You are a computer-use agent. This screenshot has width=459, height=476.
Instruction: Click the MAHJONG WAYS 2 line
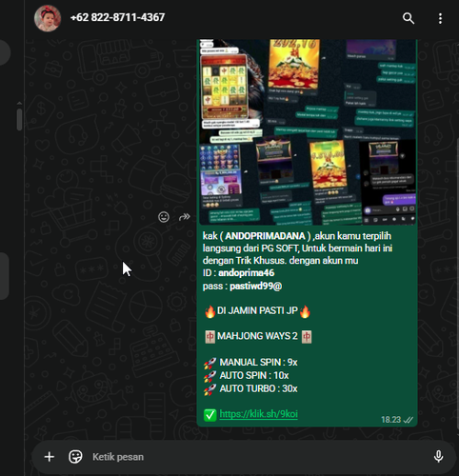(x=257, y=336)
